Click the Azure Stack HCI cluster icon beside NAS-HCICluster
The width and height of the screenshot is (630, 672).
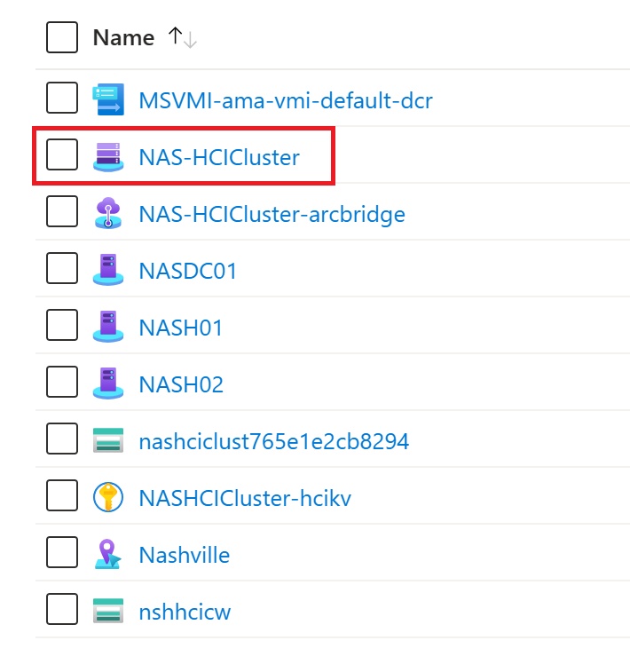tap(108, 157)
